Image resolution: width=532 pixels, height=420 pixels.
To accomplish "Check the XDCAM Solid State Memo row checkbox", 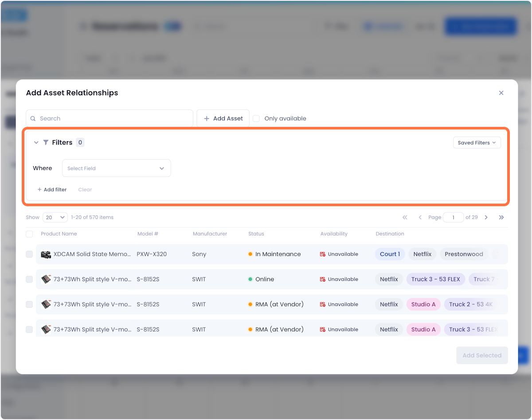I will [x=29, y=254].
